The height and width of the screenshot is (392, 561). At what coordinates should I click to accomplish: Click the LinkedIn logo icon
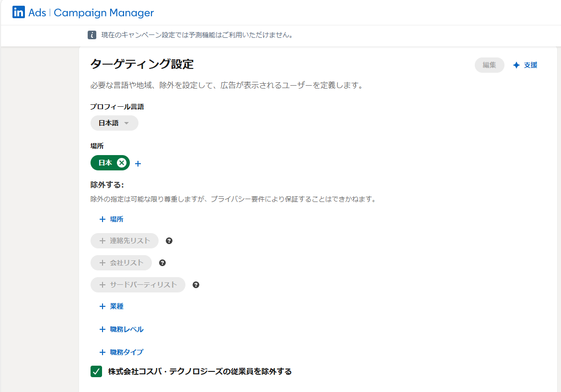pyautogui.click(x=19, y=12)
